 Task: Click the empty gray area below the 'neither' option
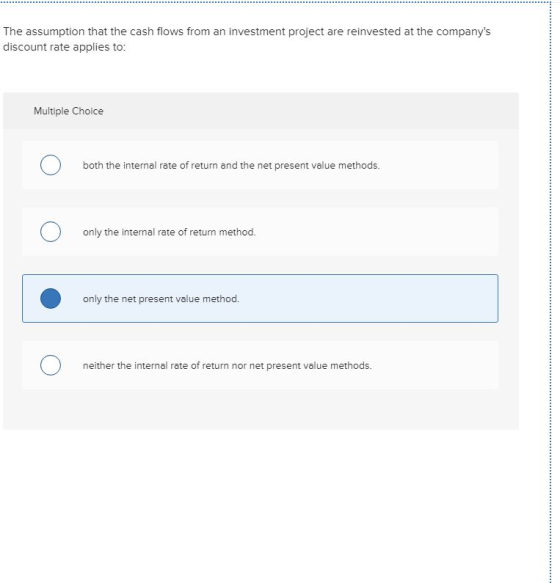click(x=260, y=409)
